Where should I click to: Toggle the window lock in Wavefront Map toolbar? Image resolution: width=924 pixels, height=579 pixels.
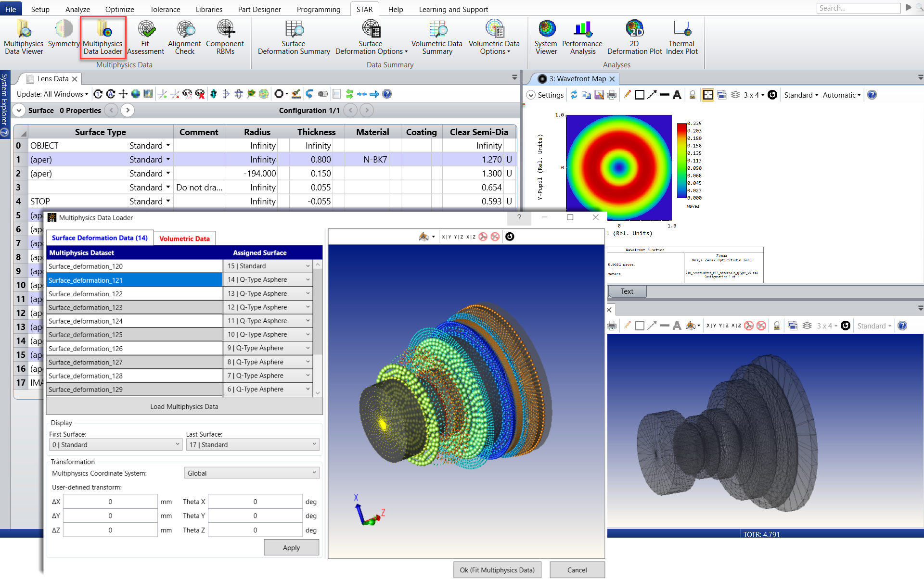693,95
